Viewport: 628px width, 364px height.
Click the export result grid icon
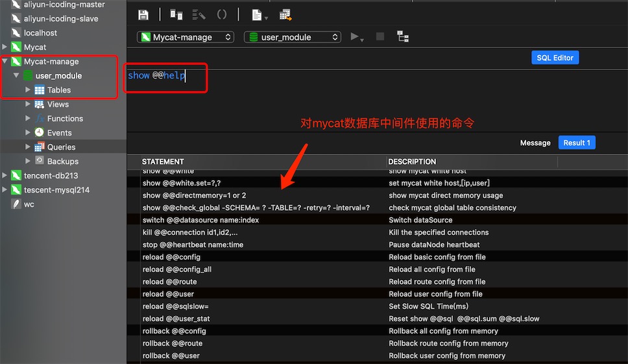pos(285,15)
